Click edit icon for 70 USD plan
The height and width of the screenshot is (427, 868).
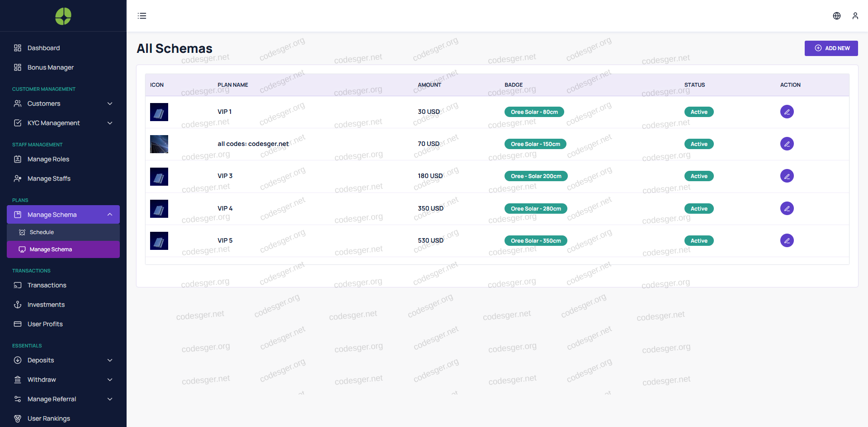click(787, 144)
